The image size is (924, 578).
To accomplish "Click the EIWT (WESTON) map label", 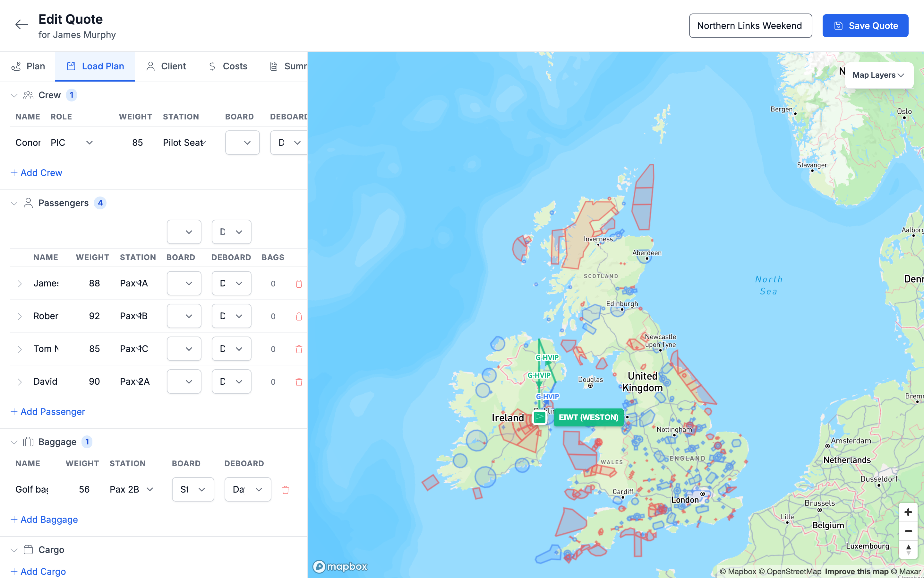I will (x=588, y=417).
